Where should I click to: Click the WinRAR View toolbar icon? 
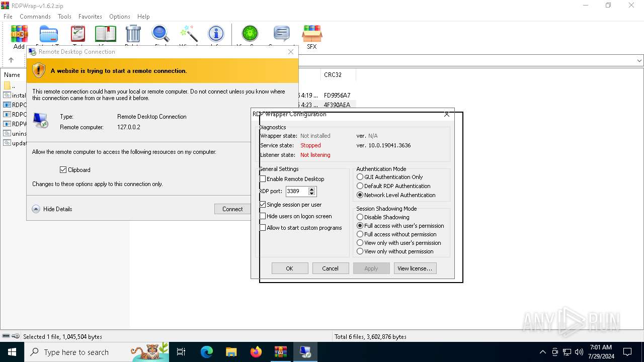coord(106,34)
